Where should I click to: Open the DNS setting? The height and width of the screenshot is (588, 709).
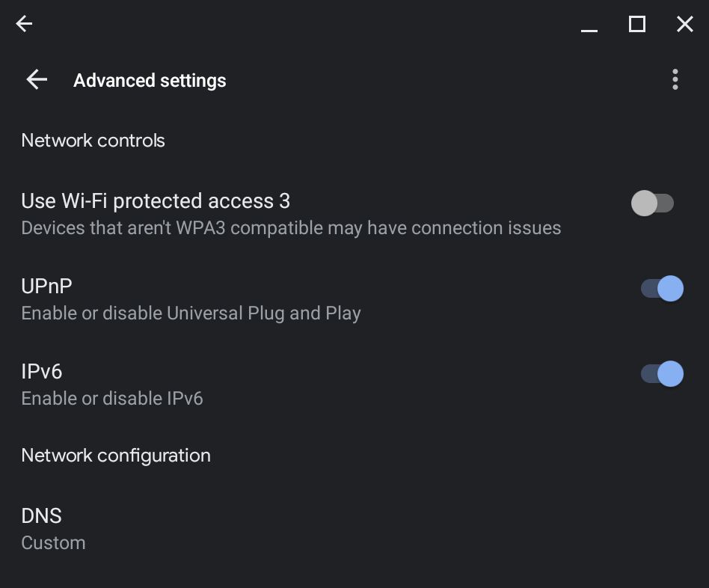pos(42,515)
